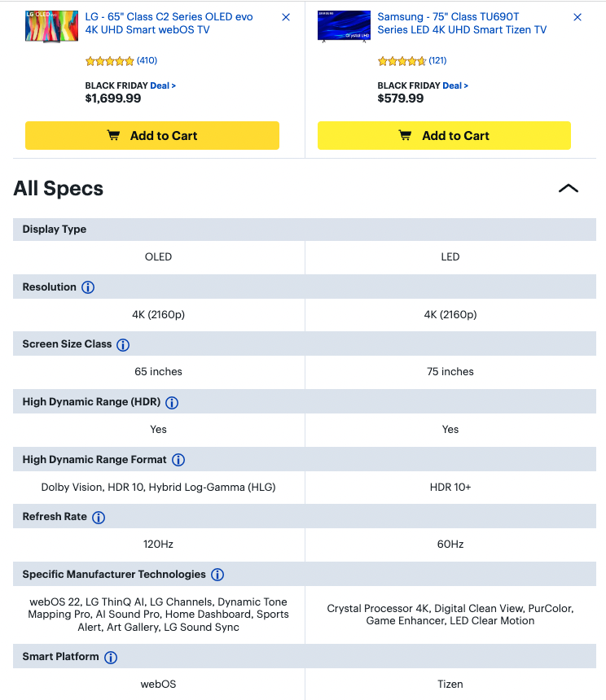
Task: Open info for High Dynamic Range (HDR)
Action: click(172, 402)
